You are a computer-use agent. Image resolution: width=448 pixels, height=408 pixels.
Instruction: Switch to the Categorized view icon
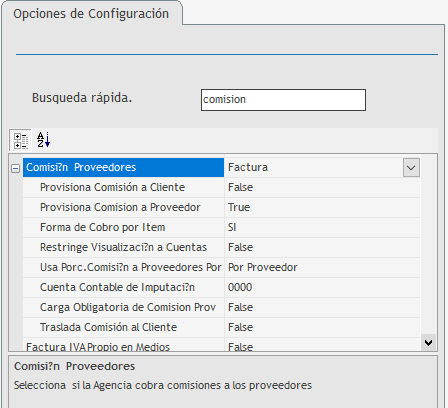click(x=21, y=140)
